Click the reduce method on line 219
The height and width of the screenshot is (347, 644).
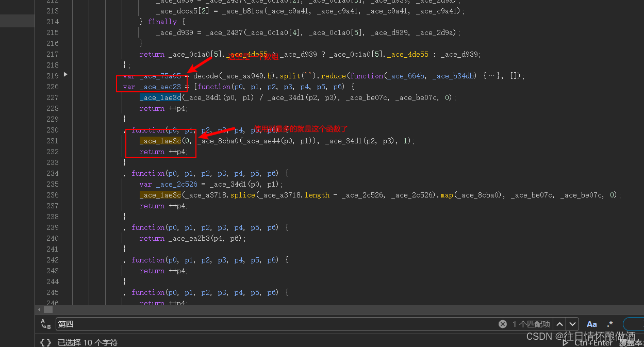[334, 76]
